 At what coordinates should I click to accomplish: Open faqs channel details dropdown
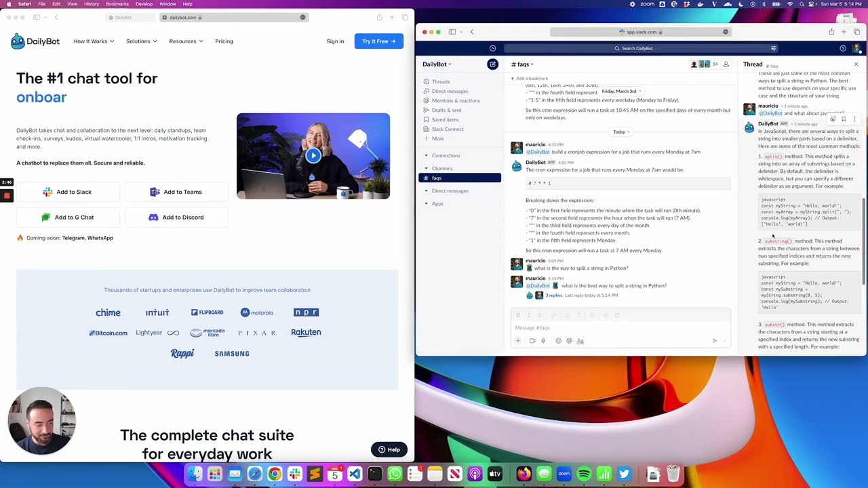(x=522, y=64)
